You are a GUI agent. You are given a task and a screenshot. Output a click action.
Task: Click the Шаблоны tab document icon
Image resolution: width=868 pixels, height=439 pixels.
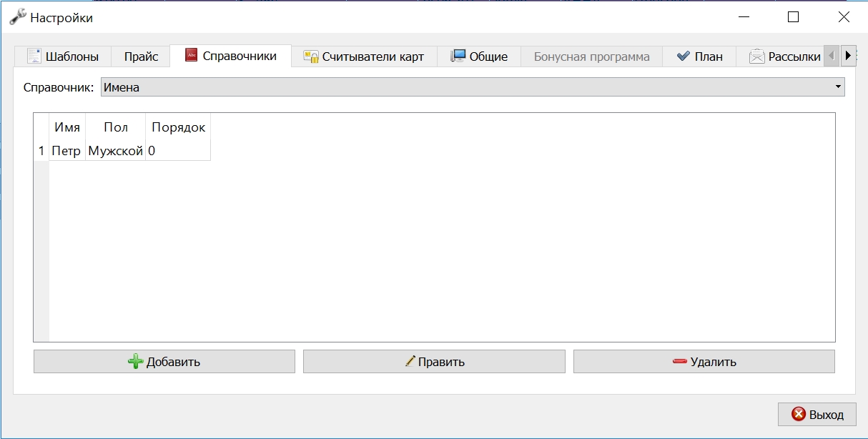click(34, 56)
